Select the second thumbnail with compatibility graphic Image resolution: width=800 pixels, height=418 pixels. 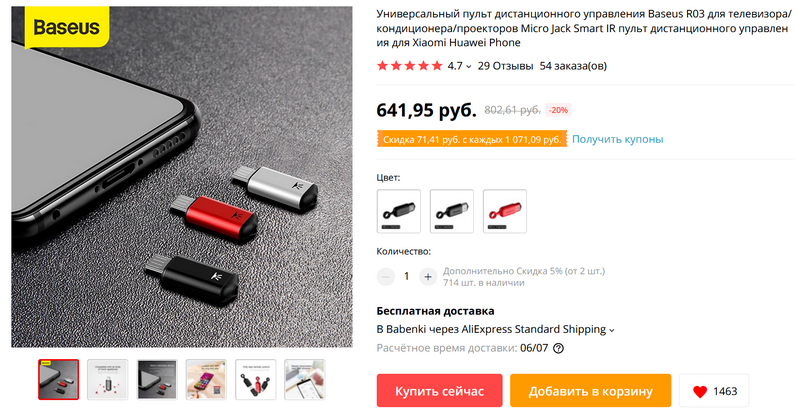point(108,379)
